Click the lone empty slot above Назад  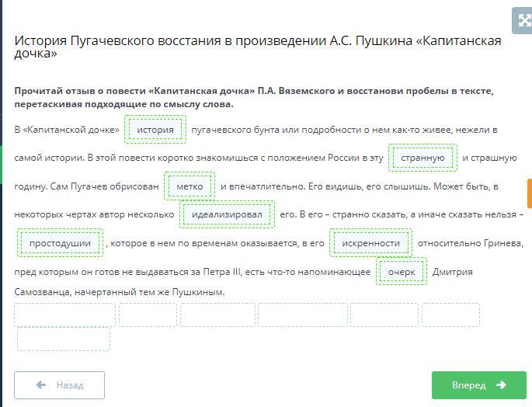point(64,339)
